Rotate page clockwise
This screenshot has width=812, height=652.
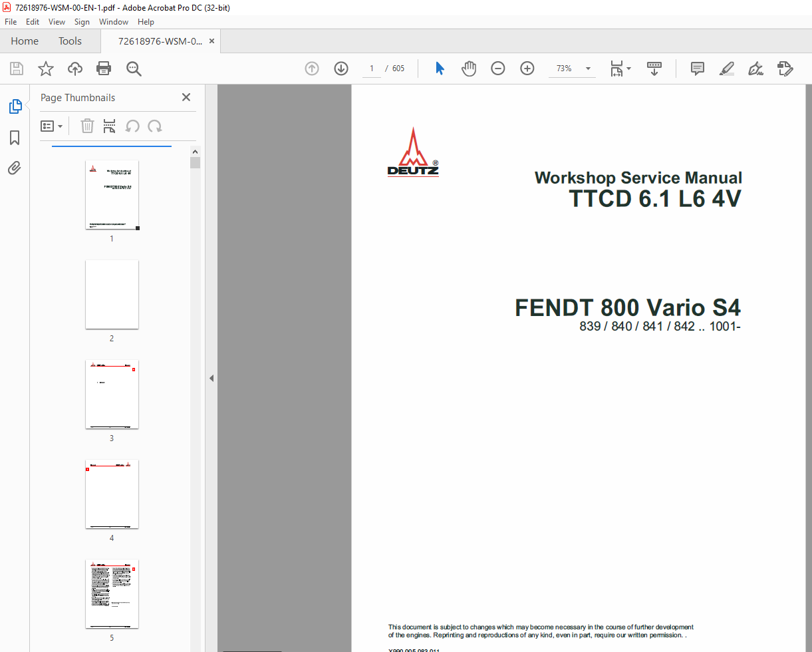pos(155,126)
